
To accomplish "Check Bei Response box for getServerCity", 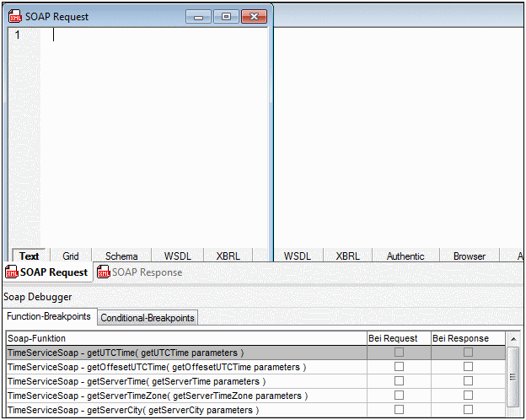I will [x=468, y=410].
